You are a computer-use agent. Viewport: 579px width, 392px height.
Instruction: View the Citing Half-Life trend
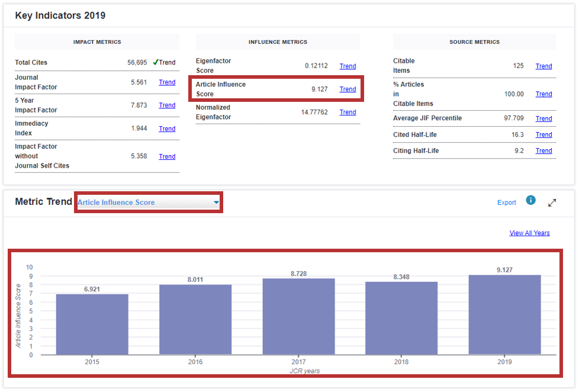pyautogui.click(x=543, y=150)
